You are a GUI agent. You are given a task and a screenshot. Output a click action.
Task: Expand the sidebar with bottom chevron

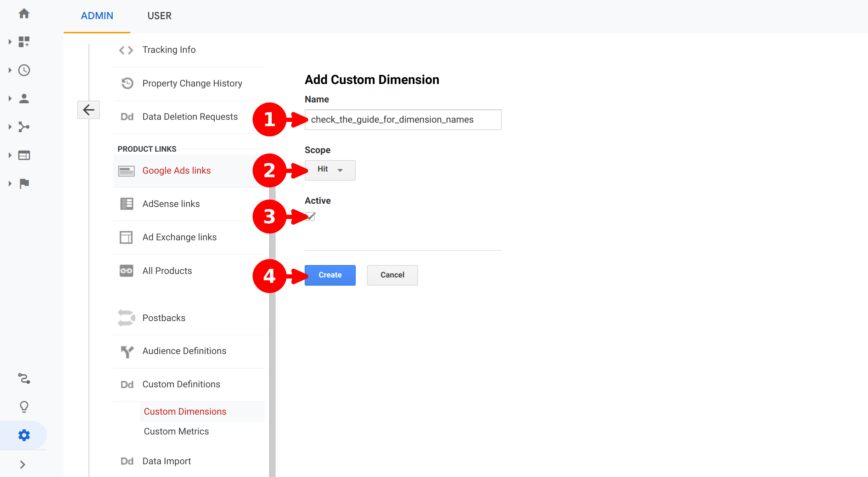coord(23,464)
